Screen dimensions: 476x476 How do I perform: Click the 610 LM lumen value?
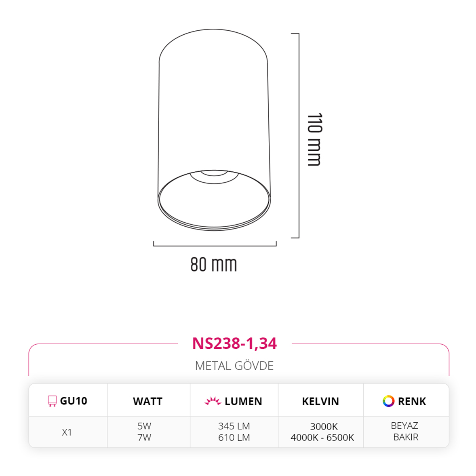[x=234, y=438]
